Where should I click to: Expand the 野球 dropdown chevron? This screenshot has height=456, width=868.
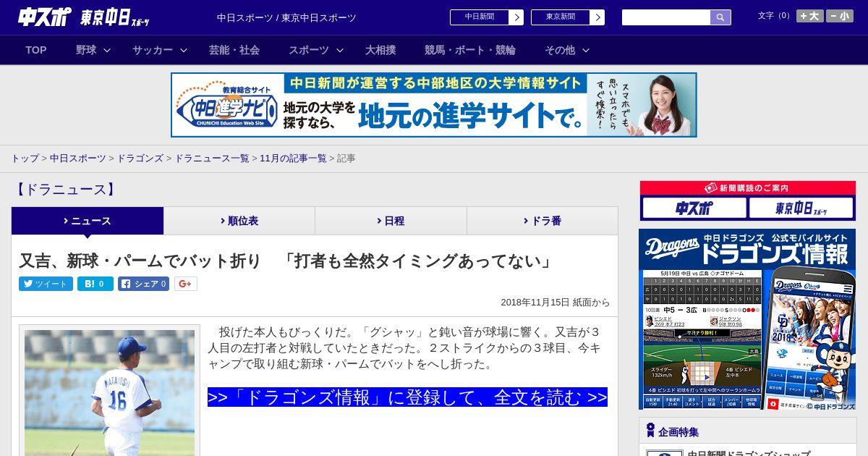coord(107,50)
